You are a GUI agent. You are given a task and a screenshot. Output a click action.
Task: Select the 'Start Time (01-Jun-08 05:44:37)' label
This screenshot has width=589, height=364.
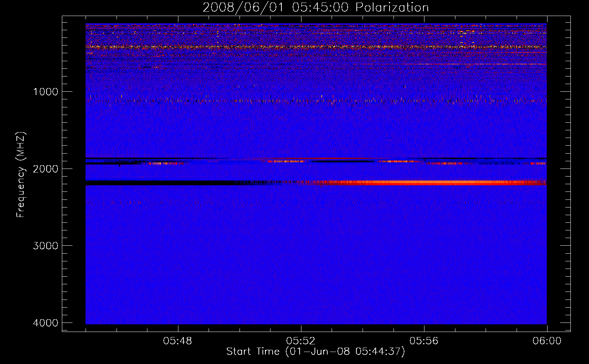pyautogui.click(x=316, y=352)
